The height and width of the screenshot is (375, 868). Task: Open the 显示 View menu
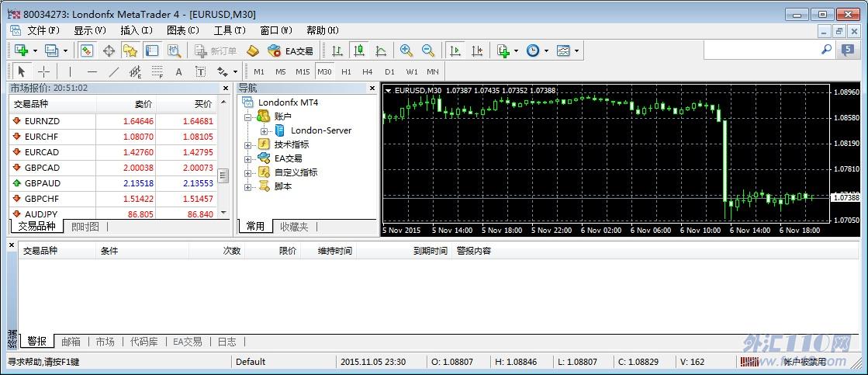coord(90,30)
